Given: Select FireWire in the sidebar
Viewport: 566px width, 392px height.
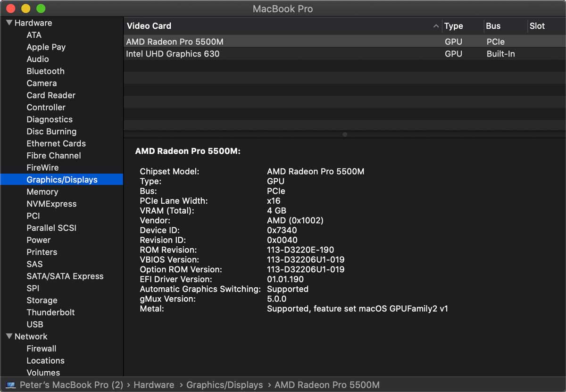Looking at the screenshot, I should (x=42, y=167).
